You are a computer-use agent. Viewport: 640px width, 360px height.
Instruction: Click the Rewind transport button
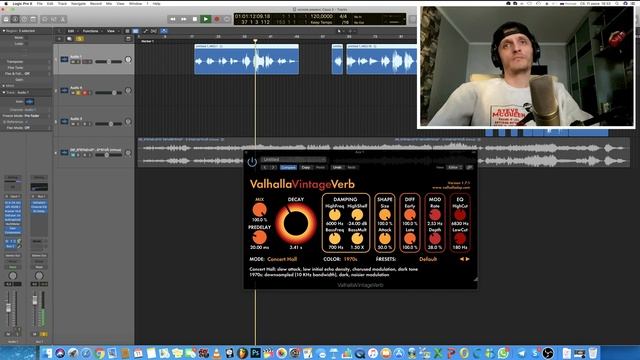pyautogui.click(x=173, y=19)
